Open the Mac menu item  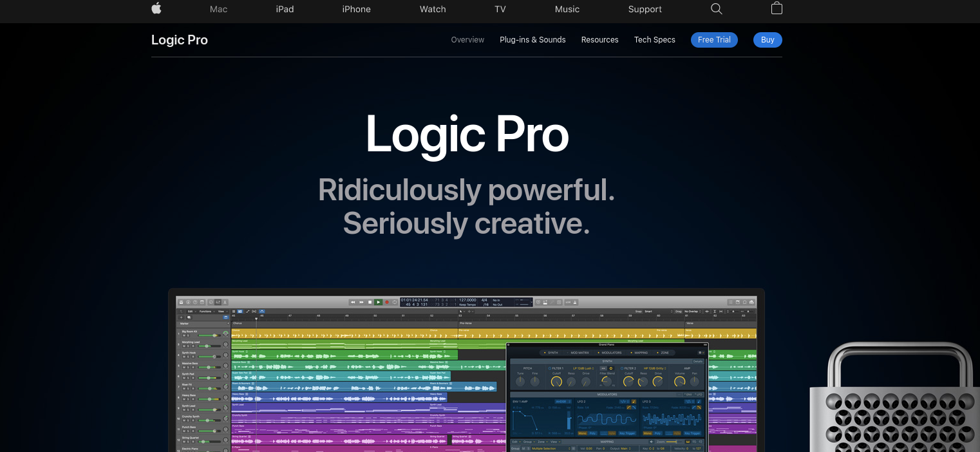point(218,9)
